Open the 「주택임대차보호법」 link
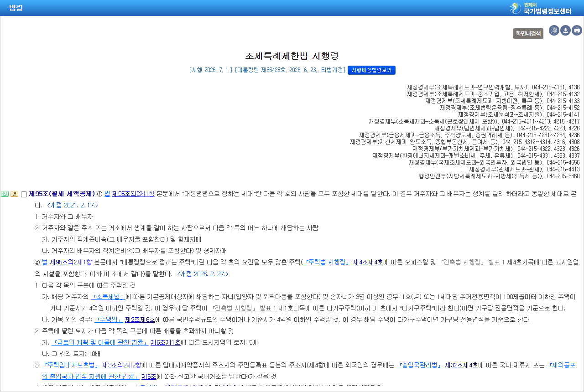This screenshot has width=584, height=392. (x=71, y=365)
